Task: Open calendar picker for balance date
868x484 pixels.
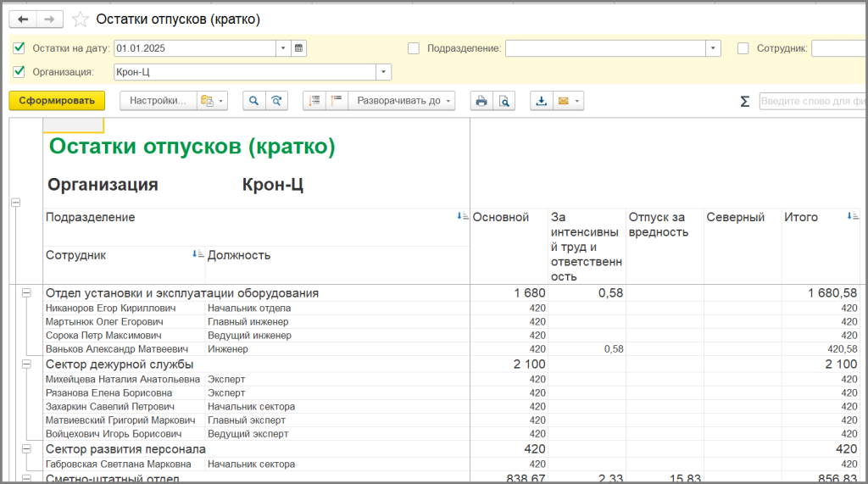Action: pos(298,48)
